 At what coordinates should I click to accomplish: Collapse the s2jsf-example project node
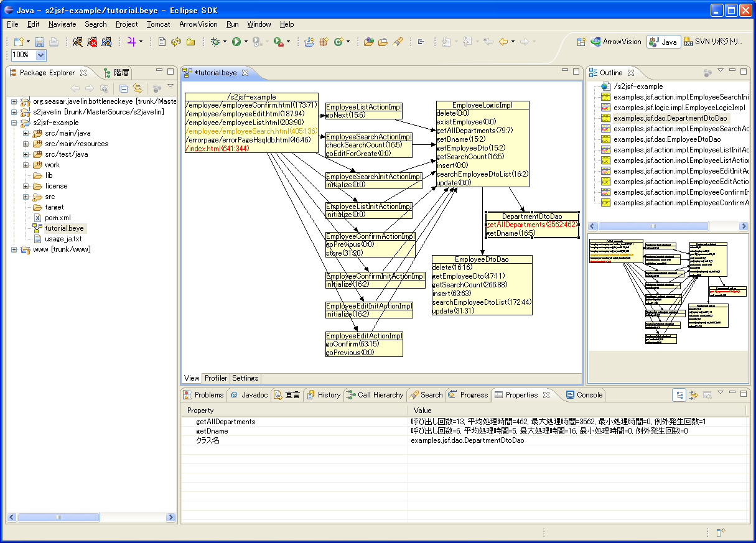pos(14,123)
